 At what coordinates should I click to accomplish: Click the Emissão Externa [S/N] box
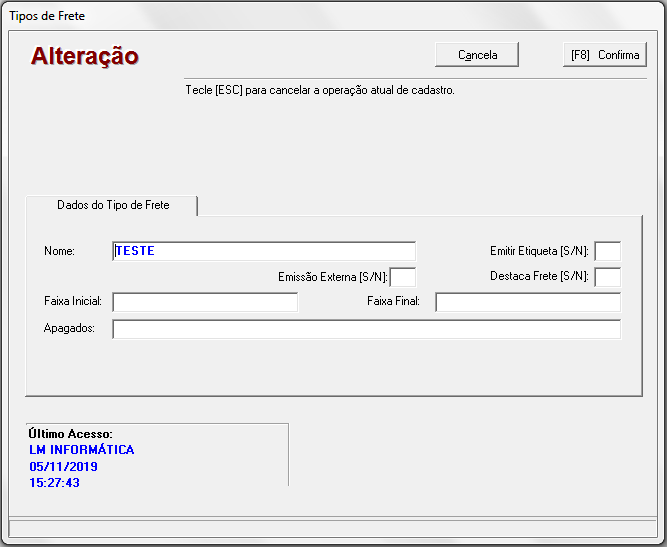click(x=403, y=277)
